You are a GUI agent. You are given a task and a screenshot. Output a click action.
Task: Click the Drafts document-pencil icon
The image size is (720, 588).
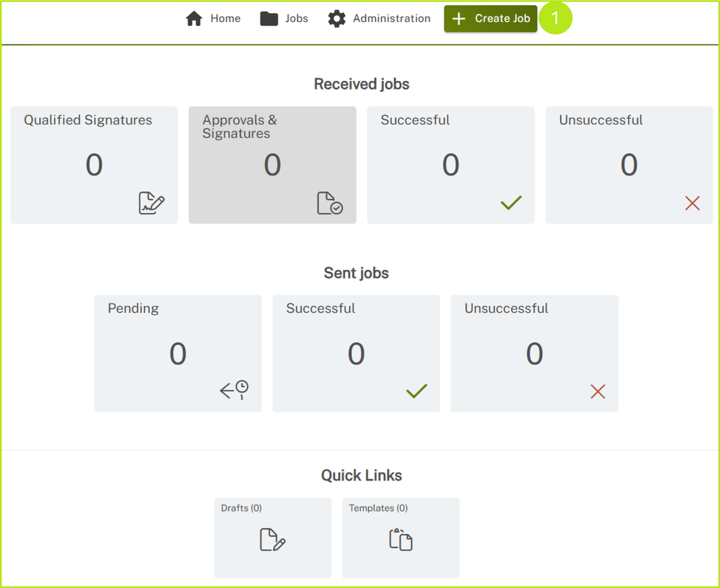tap(272, 540)
